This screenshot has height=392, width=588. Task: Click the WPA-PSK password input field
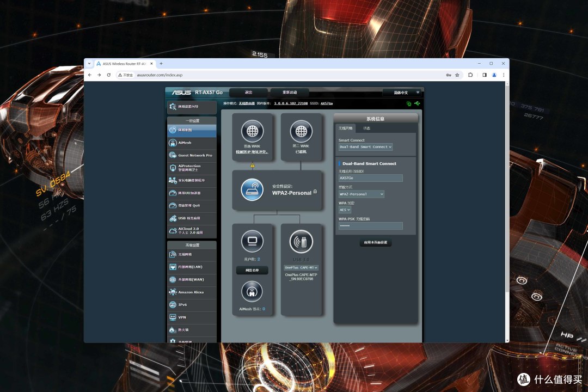[x=371, y=225]
